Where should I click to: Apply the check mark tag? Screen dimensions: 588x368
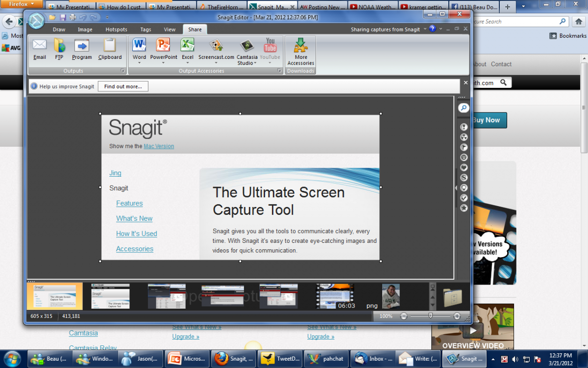[x=464, y=198]
